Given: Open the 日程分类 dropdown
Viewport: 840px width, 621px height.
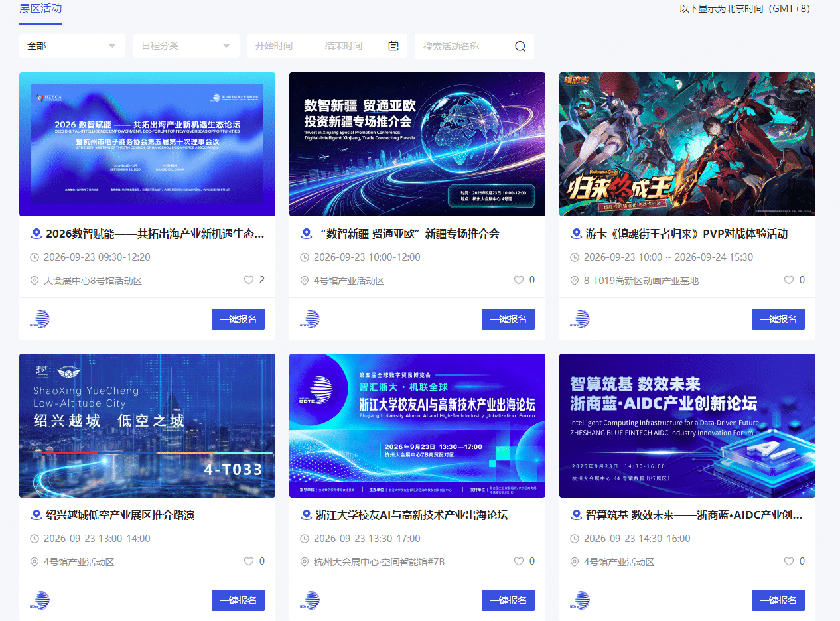Looking at the screenshot, I should click(x=186, y=46).
